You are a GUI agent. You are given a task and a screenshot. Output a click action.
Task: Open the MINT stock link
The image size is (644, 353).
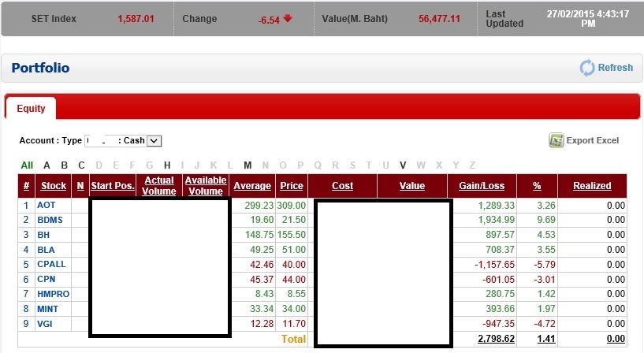click(47, 309)
